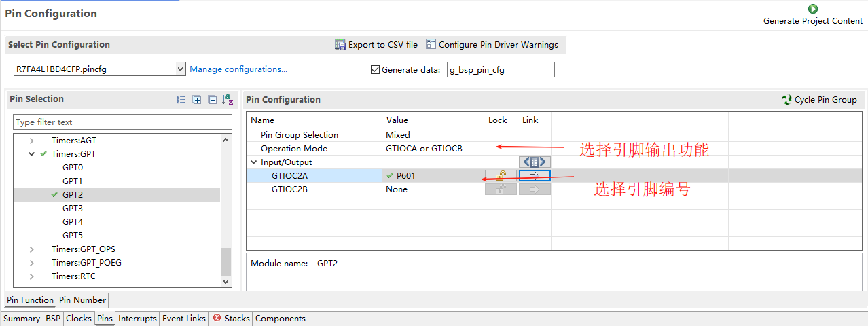Open the Stacks tab
Screen dimensions: 868x326
coord(231,319)
